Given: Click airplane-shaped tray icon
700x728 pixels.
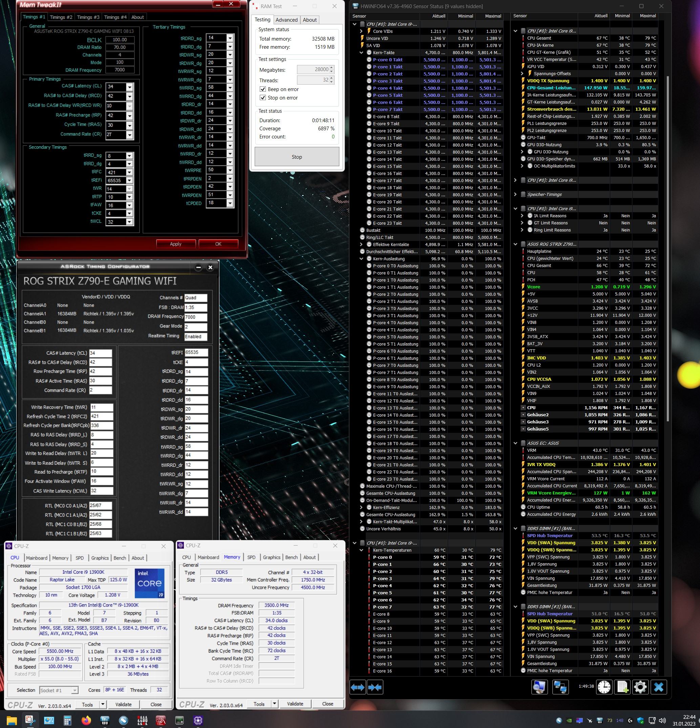Looking at the screenshot, I should (x=590, y=720).
